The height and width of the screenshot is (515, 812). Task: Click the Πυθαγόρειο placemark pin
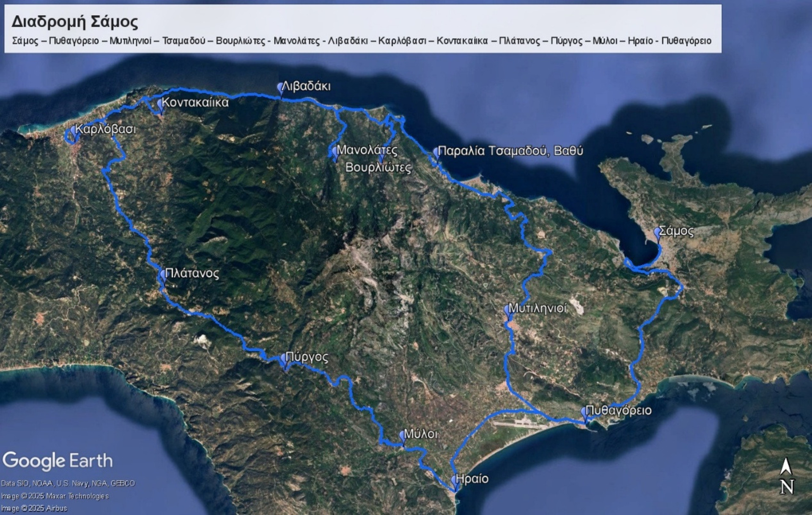[x=584, y=412]
